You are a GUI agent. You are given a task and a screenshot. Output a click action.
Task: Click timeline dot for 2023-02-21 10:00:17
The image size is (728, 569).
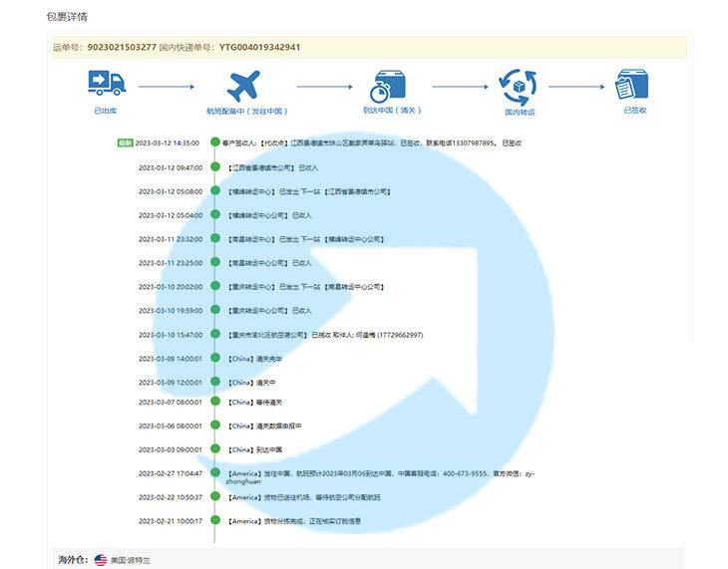tap(215, 520)
